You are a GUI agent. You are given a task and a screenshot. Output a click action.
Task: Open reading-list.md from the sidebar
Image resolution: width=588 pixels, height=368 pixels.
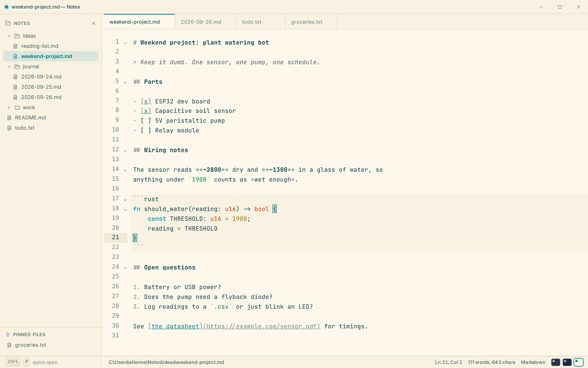tap(51, 46)
